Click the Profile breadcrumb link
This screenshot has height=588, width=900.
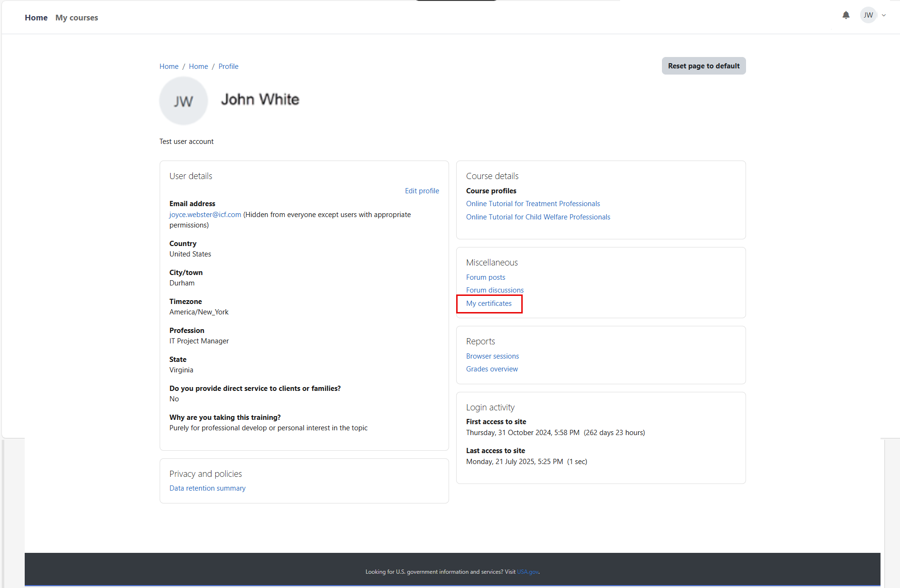tap(228, 66)
